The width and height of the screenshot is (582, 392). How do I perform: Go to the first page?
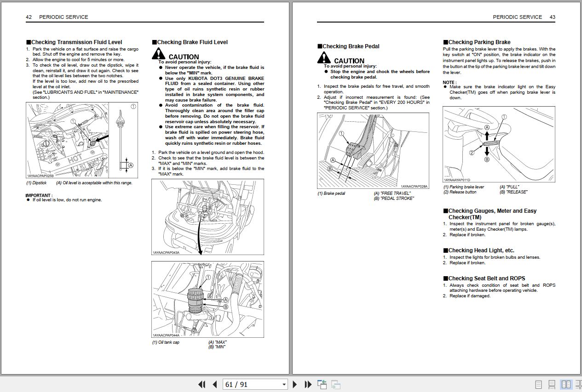click(202, 384)
